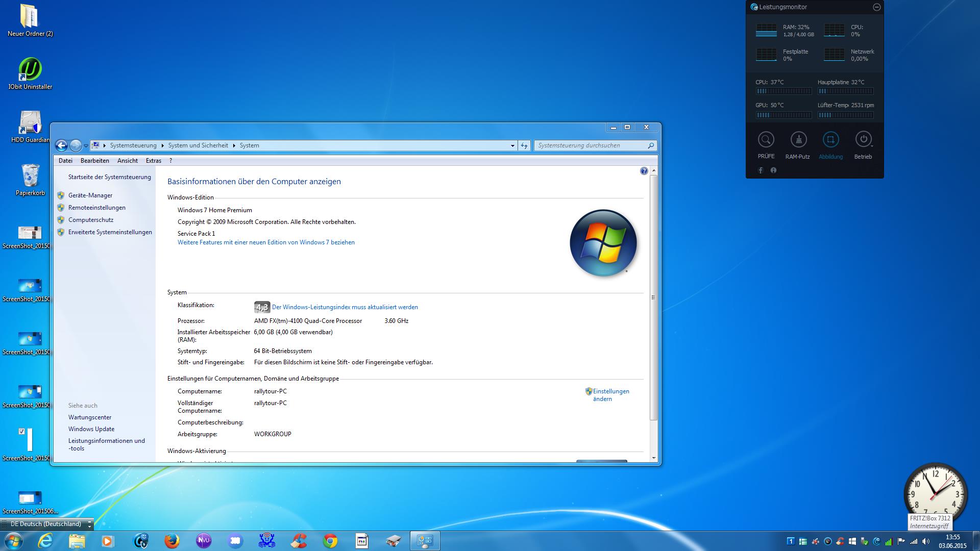Select the HDD Guardian desktop icon
The height and width of the screenshot is (551, 980).
[30, 127]
